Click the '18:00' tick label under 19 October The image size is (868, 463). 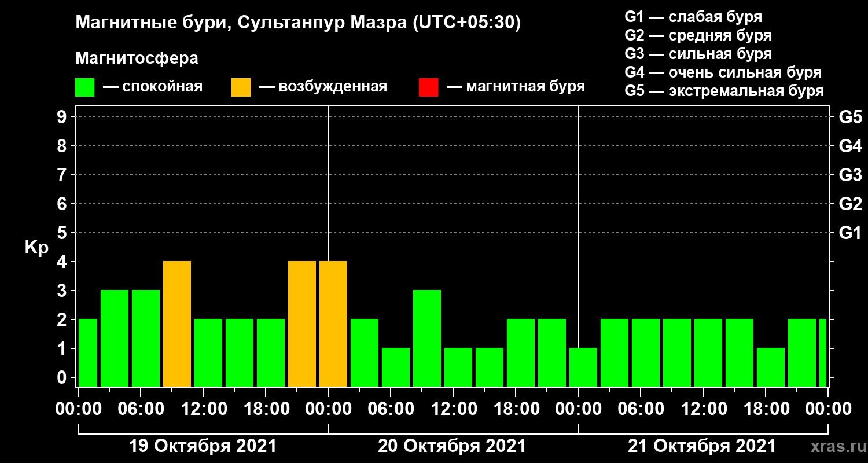(x=266, y=409)
